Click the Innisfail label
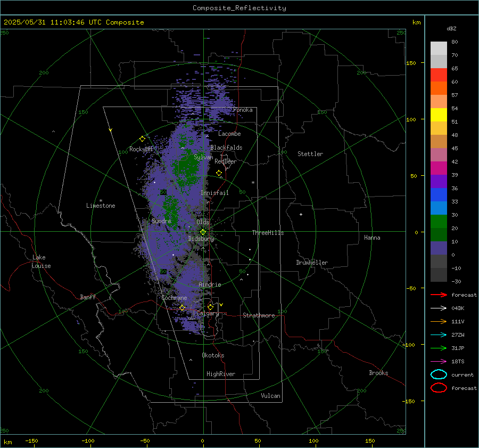The image size is (479, 448). point(215,193)
